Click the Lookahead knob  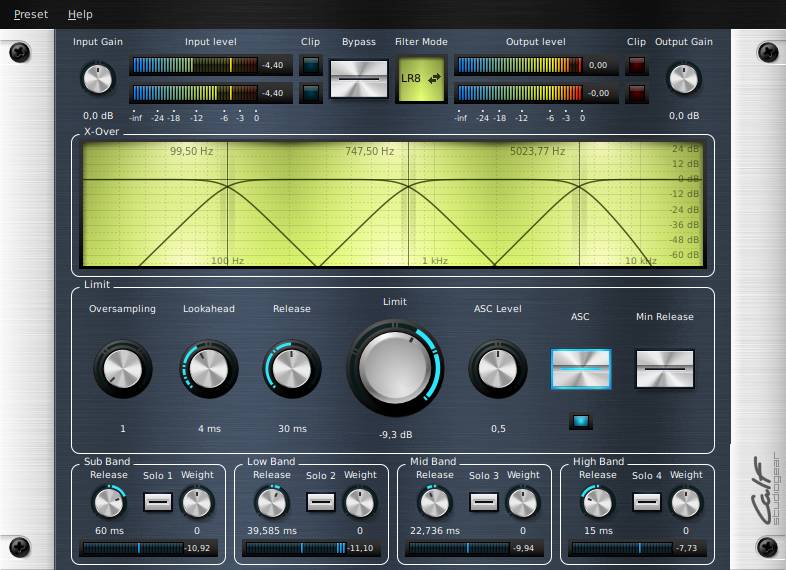209,369
